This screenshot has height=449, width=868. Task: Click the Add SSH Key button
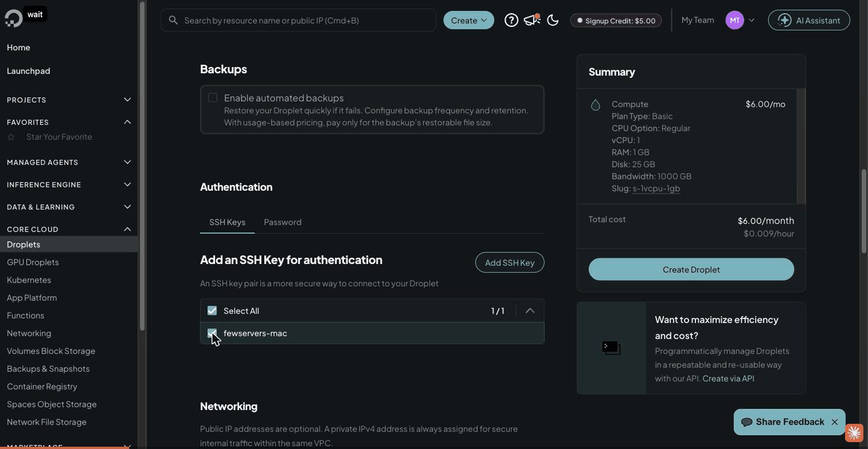tap(510, 262)
